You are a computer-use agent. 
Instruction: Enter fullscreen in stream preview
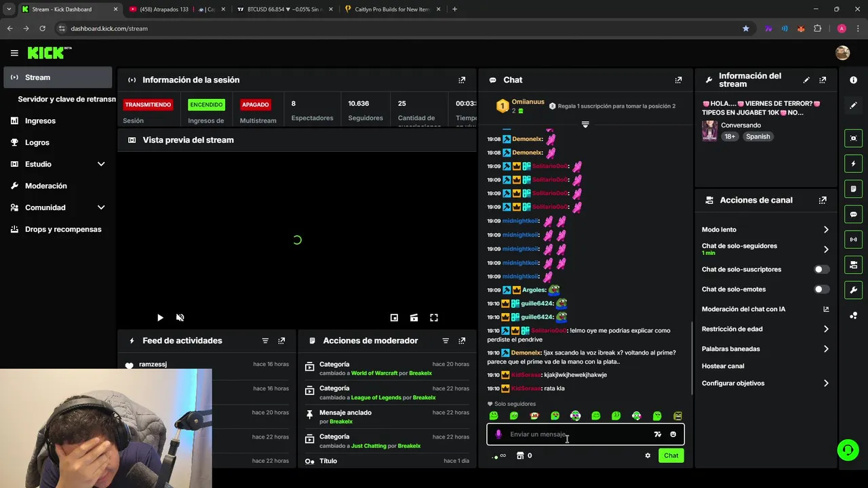click(434, 317)
